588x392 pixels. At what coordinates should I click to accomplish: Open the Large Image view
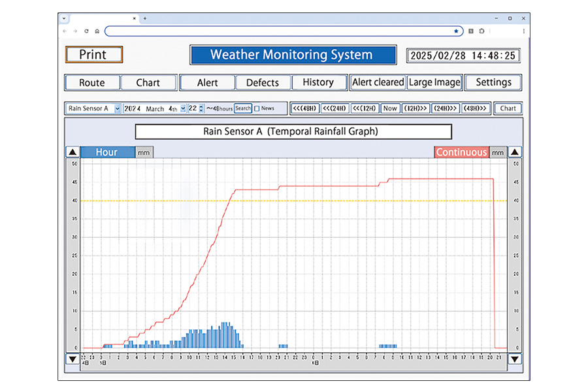[434, 82]
